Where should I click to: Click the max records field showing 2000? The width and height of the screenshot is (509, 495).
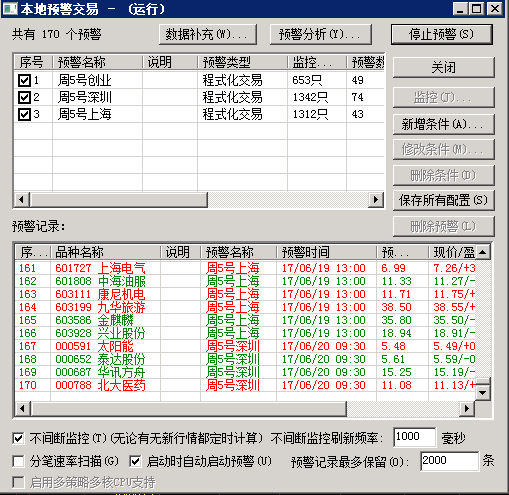(449, 461)
